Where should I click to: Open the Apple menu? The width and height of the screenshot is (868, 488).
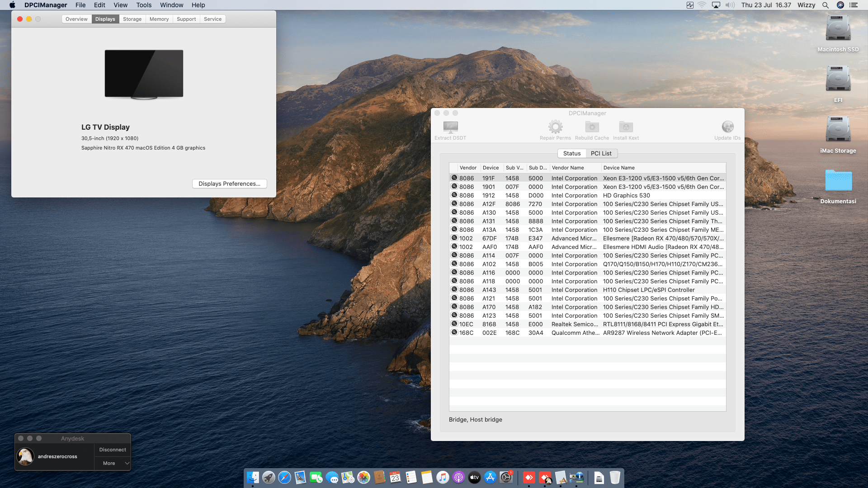[x=12, y=5]
